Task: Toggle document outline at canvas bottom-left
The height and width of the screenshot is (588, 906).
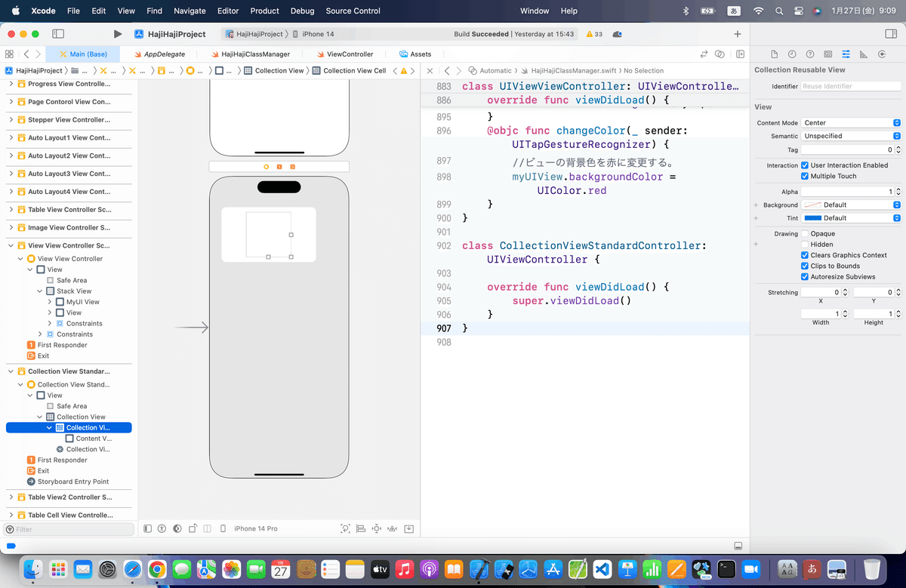Action: pos(148,528)
